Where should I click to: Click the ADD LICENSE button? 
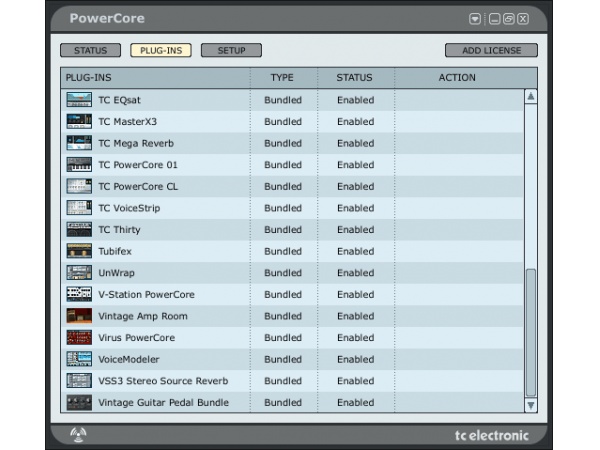click(491, 50)
